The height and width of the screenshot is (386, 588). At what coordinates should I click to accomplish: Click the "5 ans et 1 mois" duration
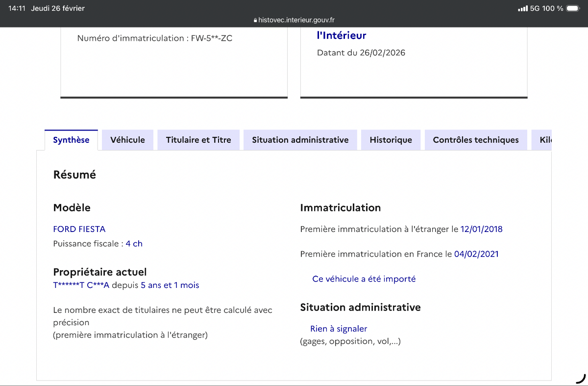pos(170,285)
